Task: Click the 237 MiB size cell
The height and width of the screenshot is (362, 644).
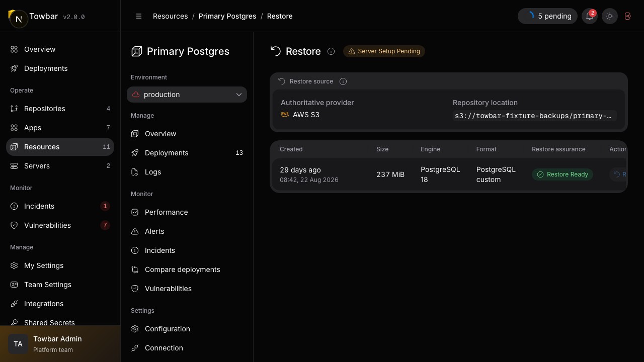Action: click(390, 174)
